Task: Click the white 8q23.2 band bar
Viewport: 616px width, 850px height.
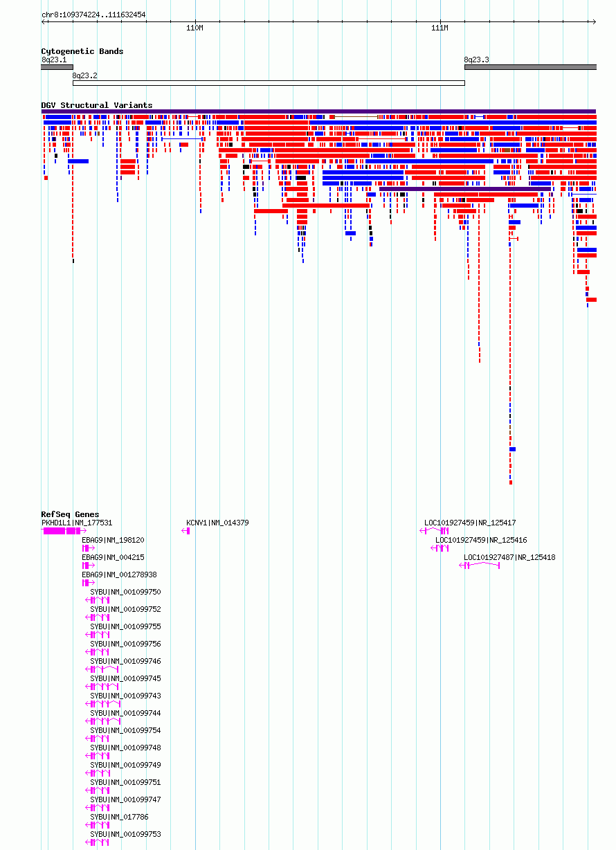Action: [x=269, y=83]
